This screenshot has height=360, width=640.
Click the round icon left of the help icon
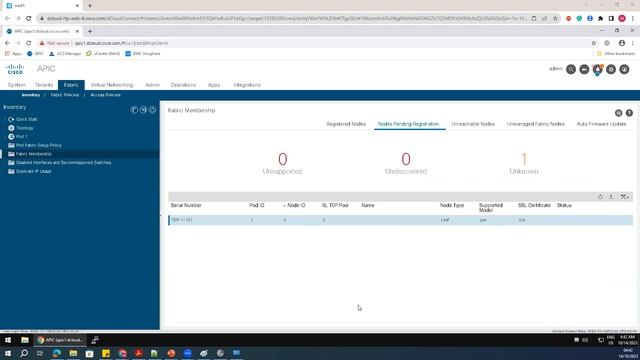point(618,113)
